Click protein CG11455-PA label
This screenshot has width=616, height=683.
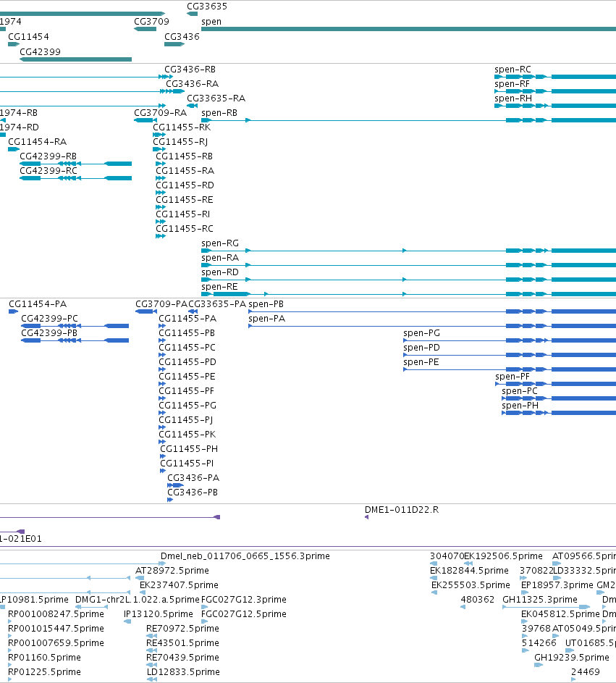[187, 319]
